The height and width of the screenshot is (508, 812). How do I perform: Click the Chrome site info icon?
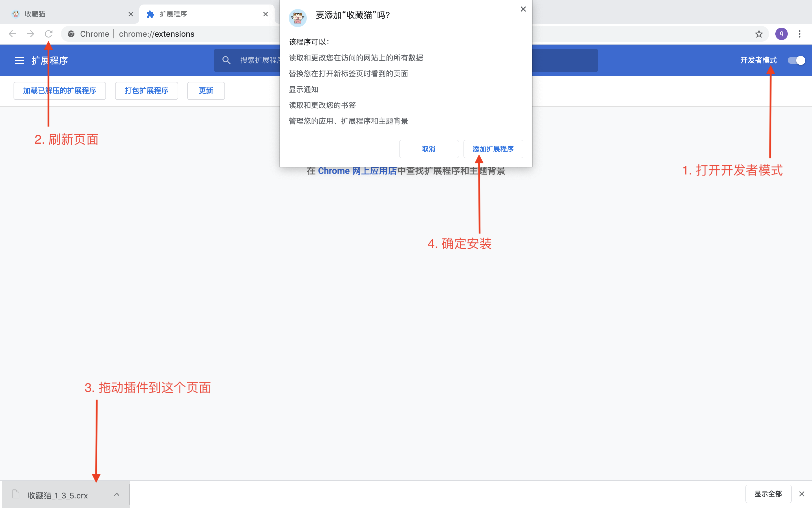[71, 34]
